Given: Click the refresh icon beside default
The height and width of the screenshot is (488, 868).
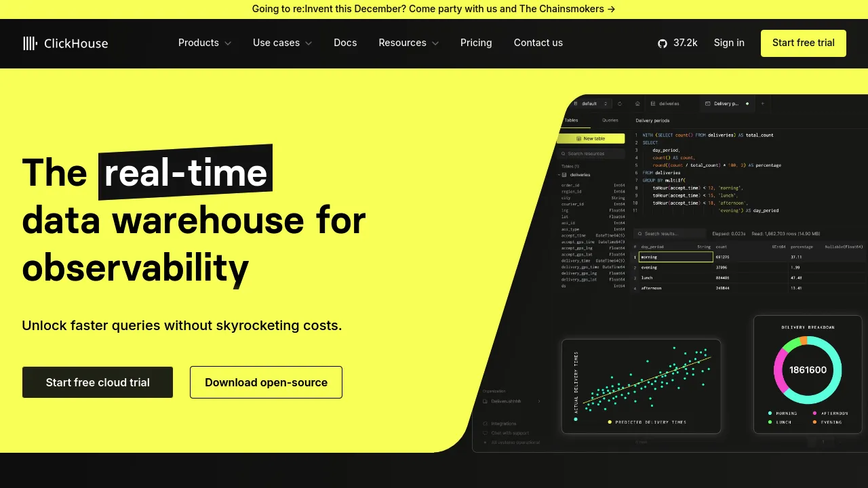Looking at the screenshot, I should pos(620,104).
